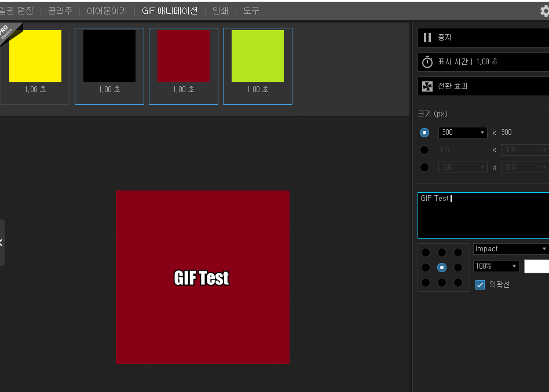Click the 1.00 초 label under lime green frame
549x392 pixels.
tap(258, 90)
